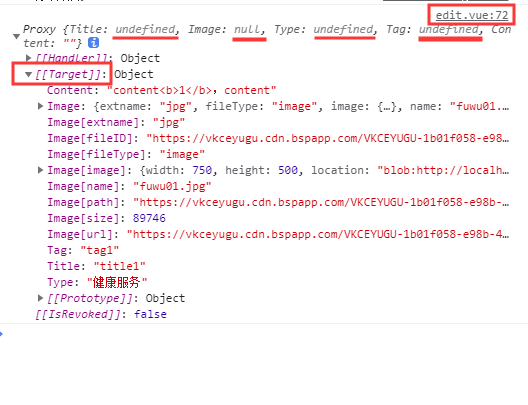
Task: Select the Image[name] fuwu01.jpg value
Action: tap(172, 186)
